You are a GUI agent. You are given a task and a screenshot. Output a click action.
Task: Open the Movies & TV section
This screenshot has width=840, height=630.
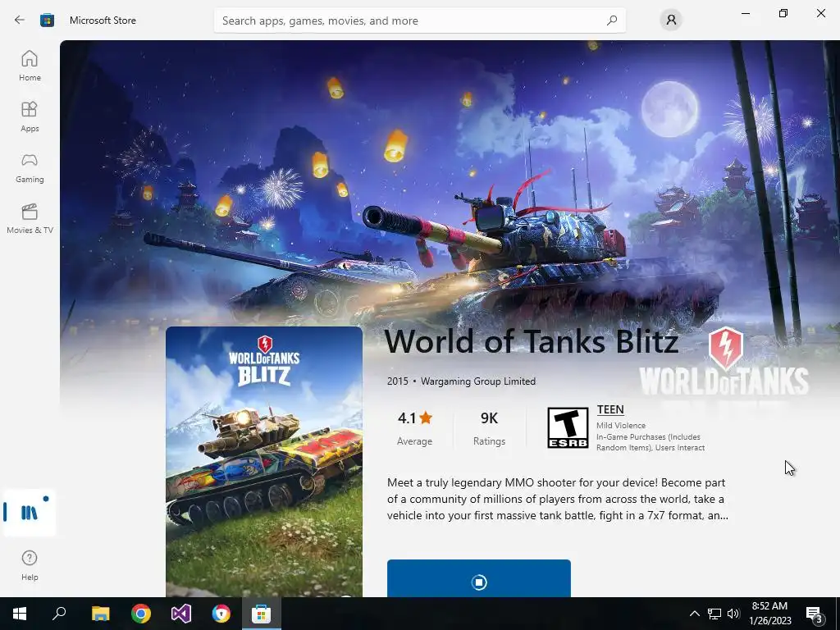30,218
